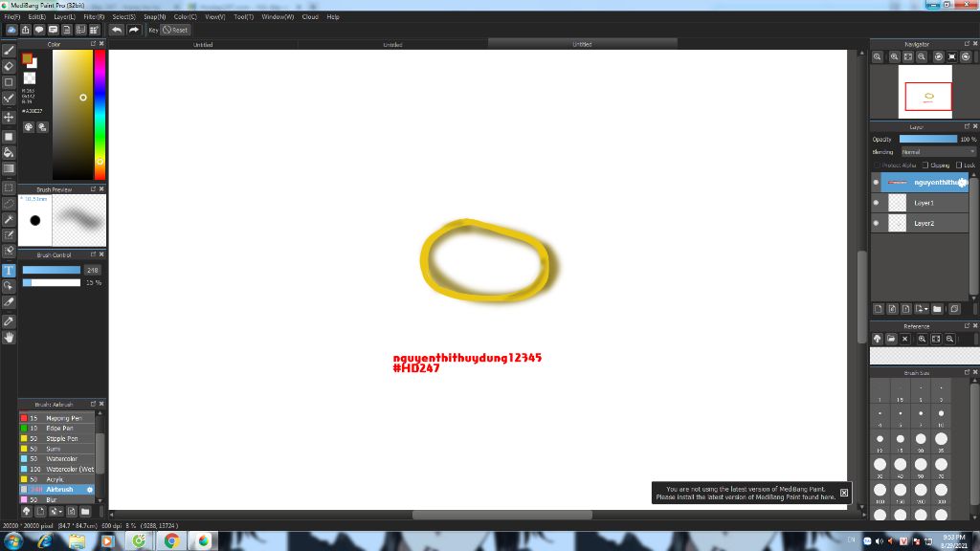Click the Undo arrow in toolbar
Image resolution: width=980 pixels, height=551 pixels.
tap(117, 30)
